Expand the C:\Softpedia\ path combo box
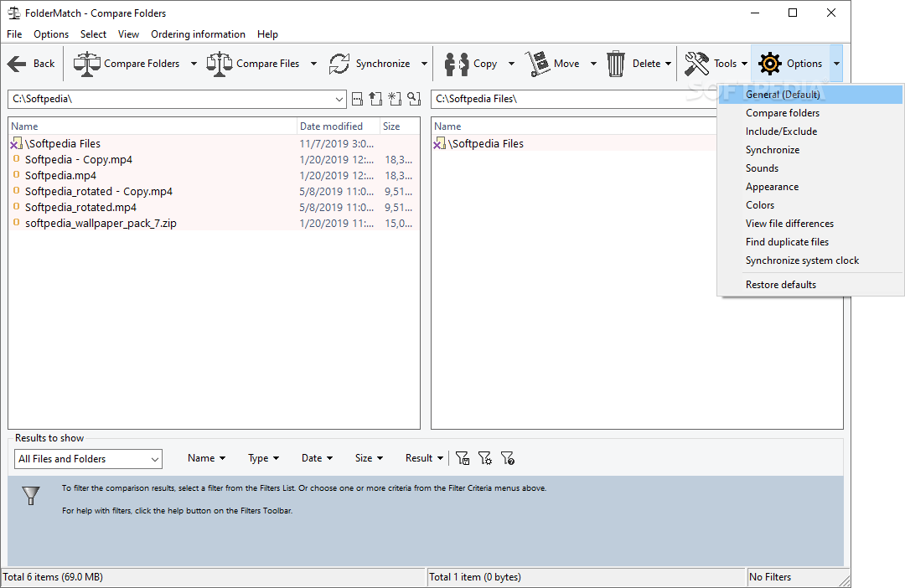The width and height of the screenshot is (905, 588). tap(339, 99)
